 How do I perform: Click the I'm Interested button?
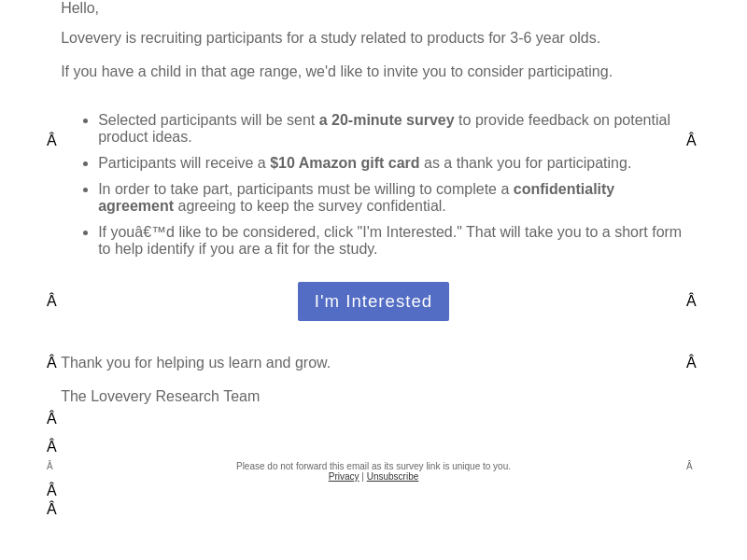point(373,301)
